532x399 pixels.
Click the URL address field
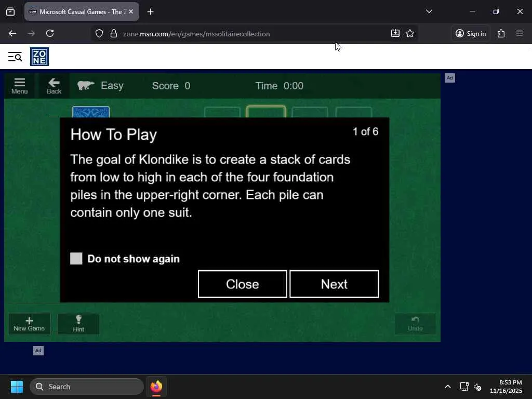coord(255,34)
